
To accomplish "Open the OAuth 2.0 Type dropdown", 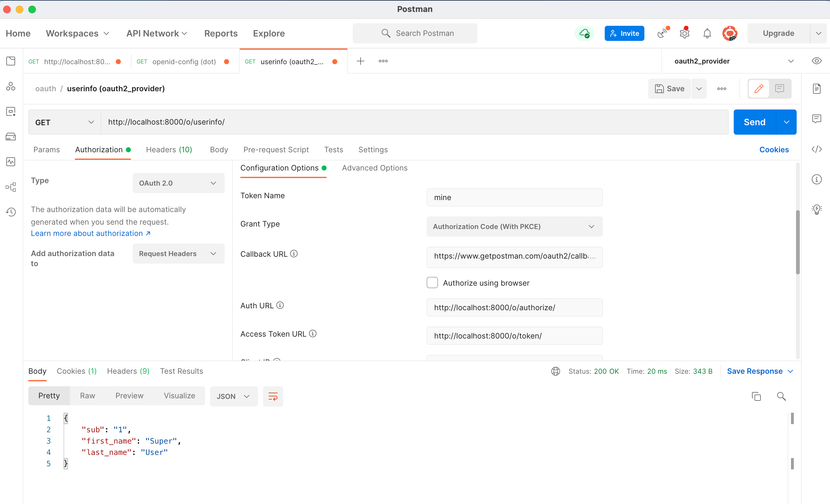I will pos(178,183).
